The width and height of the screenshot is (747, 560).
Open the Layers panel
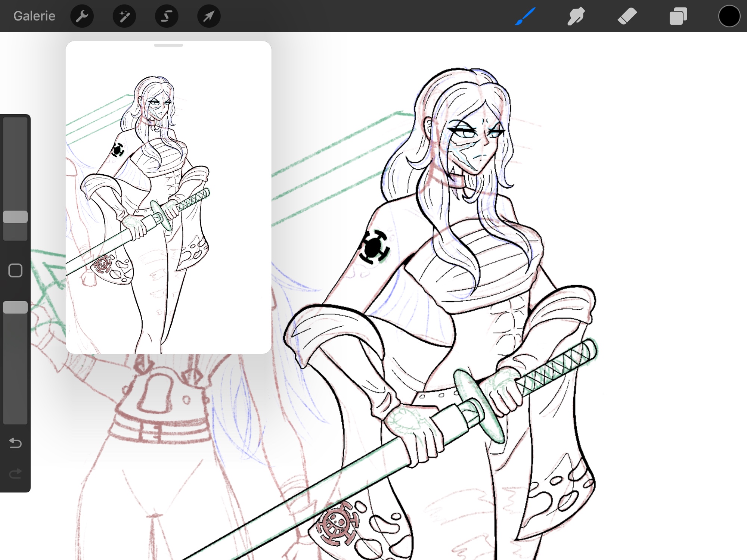click(x=678, y=16)
